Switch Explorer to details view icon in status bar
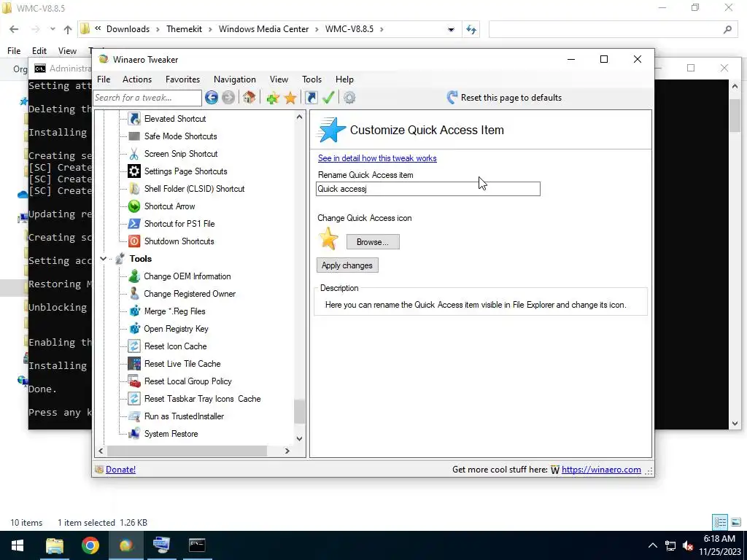Screen dimensions: 747x560 pos(720,522)
